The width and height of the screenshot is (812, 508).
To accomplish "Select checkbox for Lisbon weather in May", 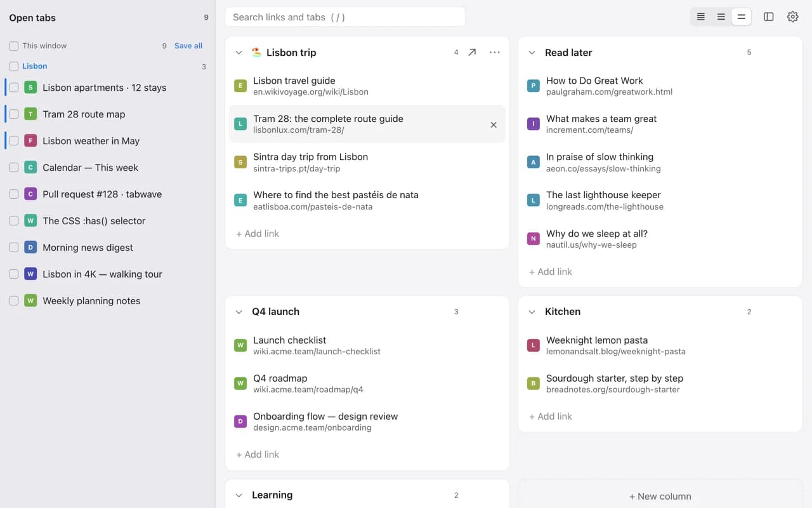I will pos(13,141).
